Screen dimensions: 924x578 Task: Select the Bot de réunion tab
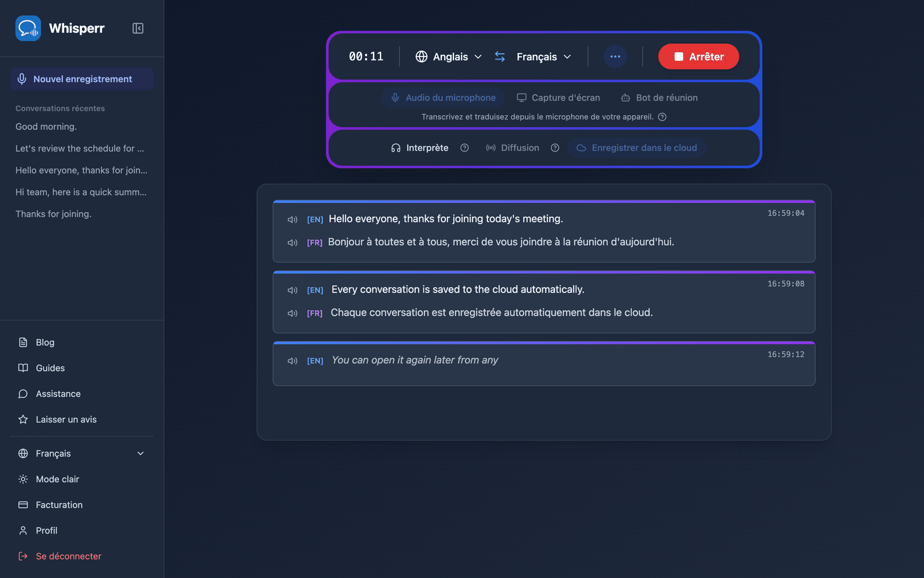click(x=659, y=98)
